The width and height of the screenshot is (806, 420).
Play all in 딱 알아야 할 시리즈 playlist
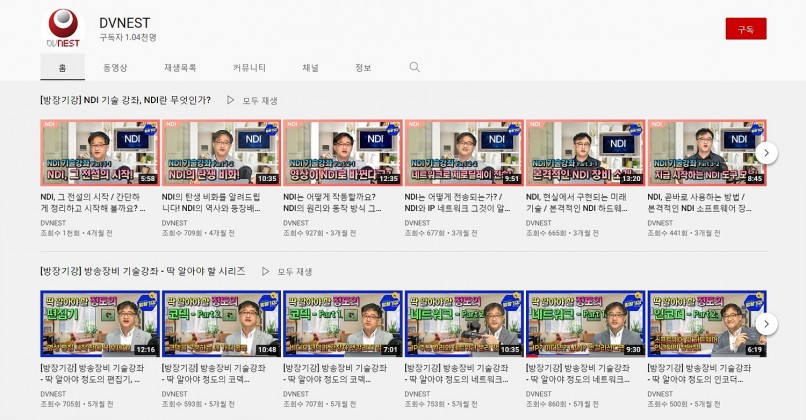click(x=287, y=271)
